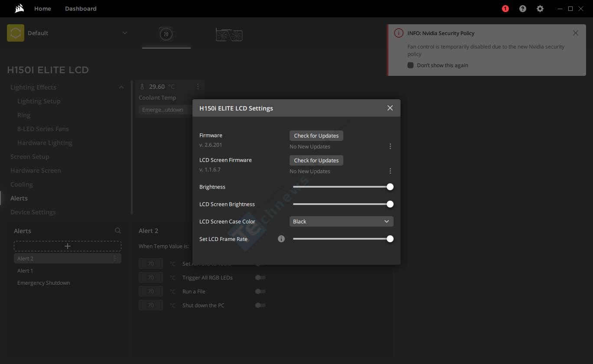Click the Default profile icon
Viewport: 593px width, 364px height.
16,33
